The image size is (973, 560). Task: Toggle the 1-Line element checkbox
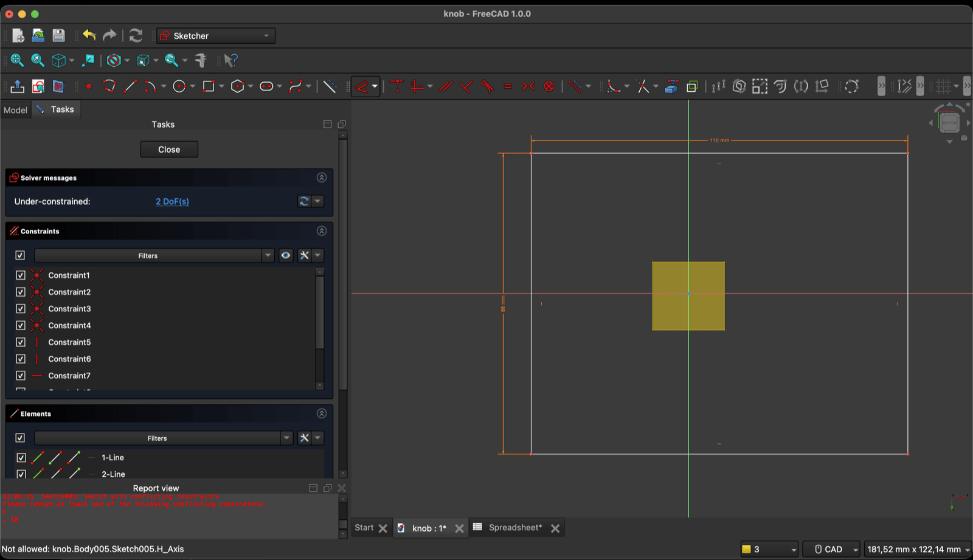click(21, 458)
